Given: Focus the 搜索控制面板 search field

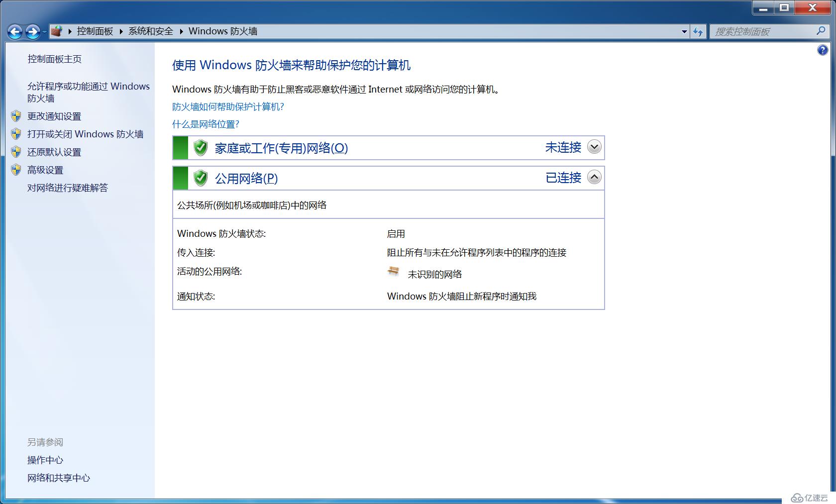Looking at the screenshot, I should pyautogui.click(x=764, y=31).
